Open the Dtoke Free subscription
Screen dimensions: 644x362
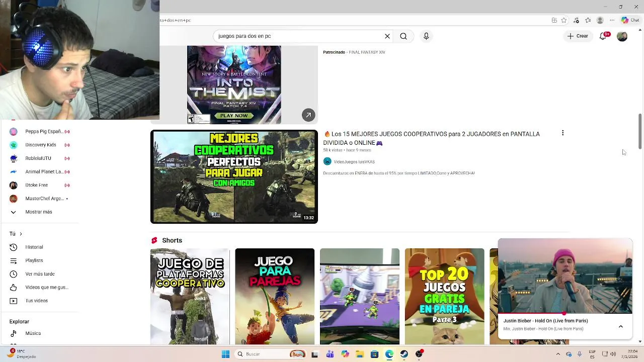(39, 185)
